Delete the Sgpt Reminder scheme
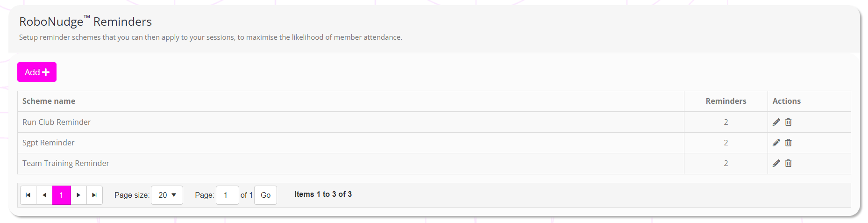Screen dimensions: 868x223 coord(788,143)
